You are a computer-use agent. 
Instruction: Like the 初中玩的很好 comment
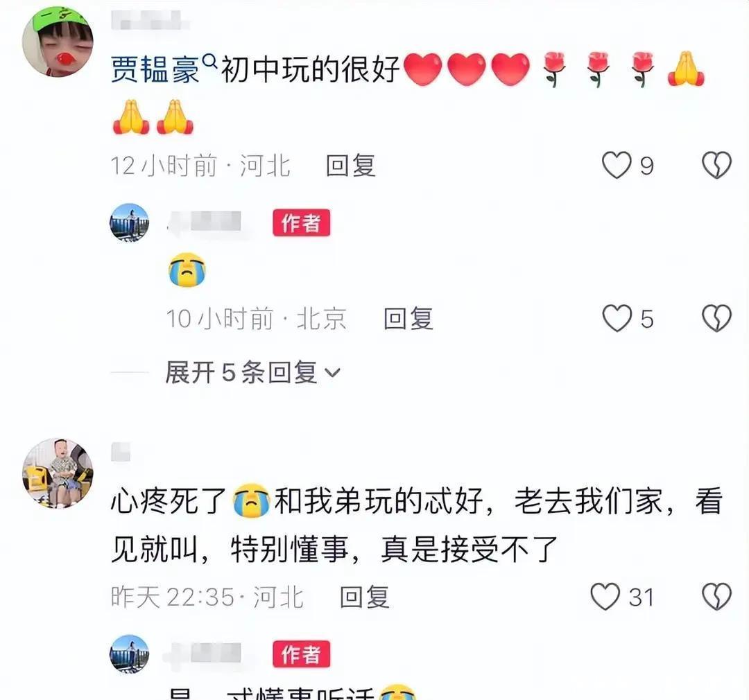coord(617,165)
